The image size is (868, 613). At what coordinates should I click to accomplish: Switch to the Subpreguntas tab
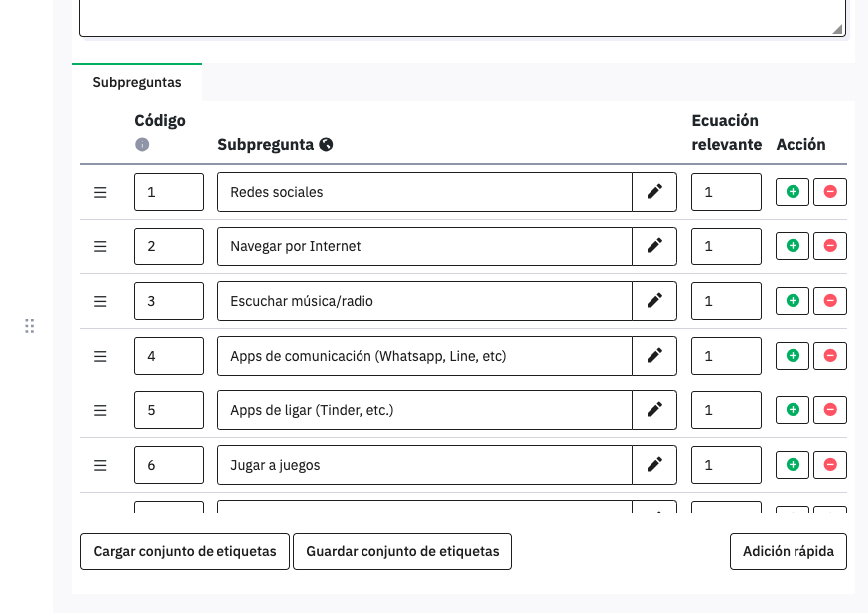[x=137, y=83]
